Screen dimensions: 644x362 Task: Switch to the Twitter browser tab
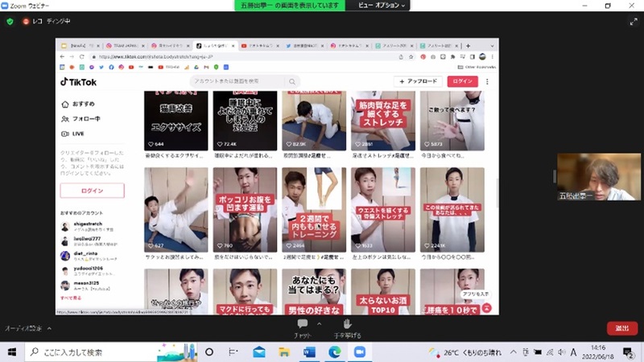[x=305, y=46]
